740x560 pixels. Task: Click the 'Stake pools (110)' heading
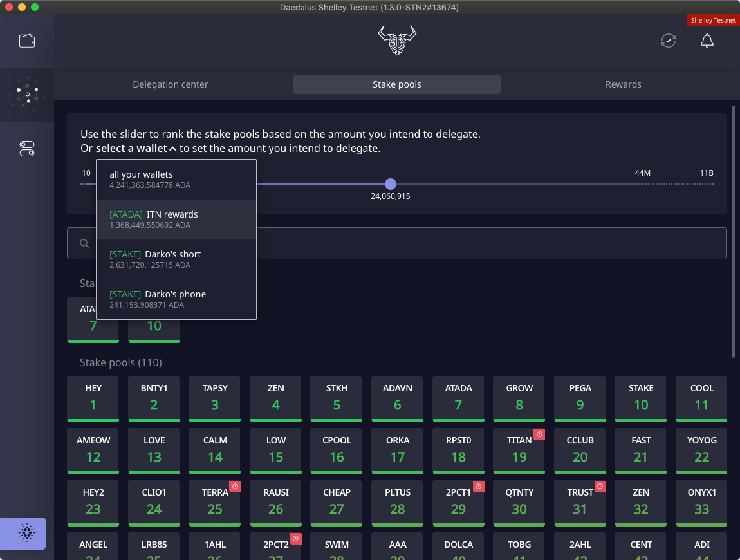click(x=121, y=362)
